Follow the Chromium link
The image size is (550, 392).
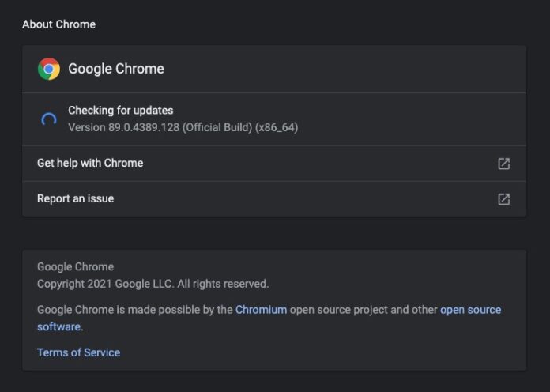(261, 310)
